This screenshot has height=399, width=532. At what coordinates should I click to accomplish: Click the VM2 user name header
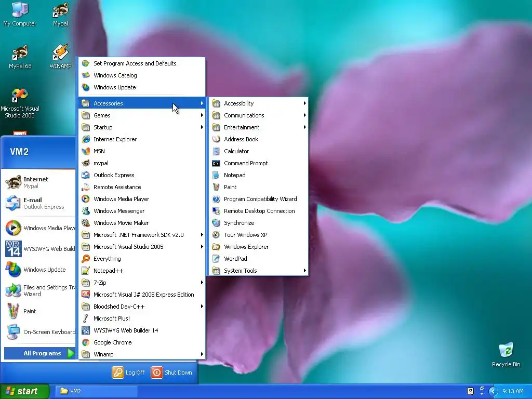(x=19, y=152)
